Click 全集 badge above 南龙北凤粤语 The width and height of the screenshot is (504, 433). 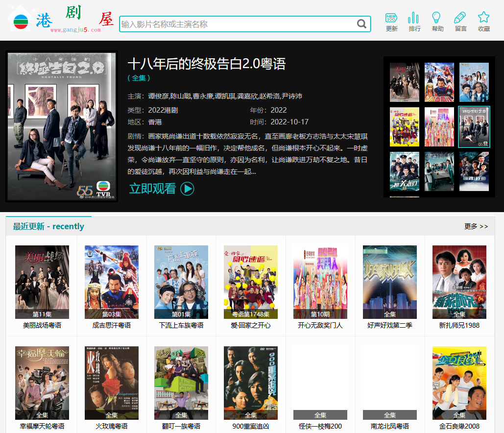point(390,415)
